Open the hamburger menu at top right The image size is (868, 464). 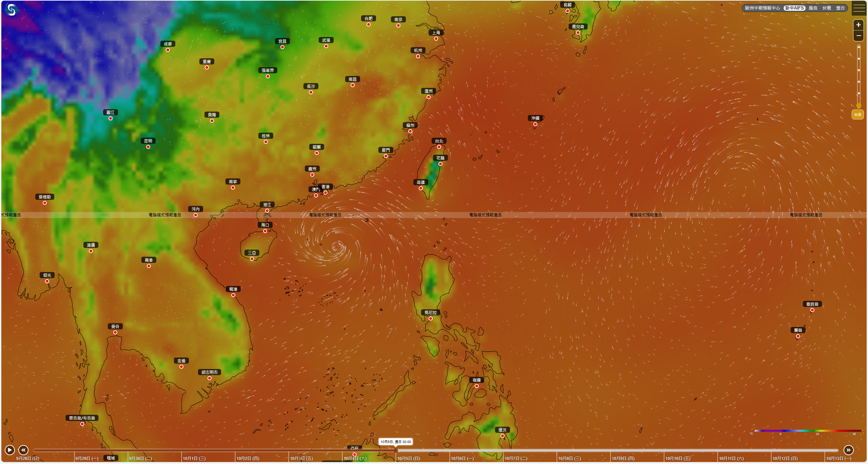coord(859,8)
